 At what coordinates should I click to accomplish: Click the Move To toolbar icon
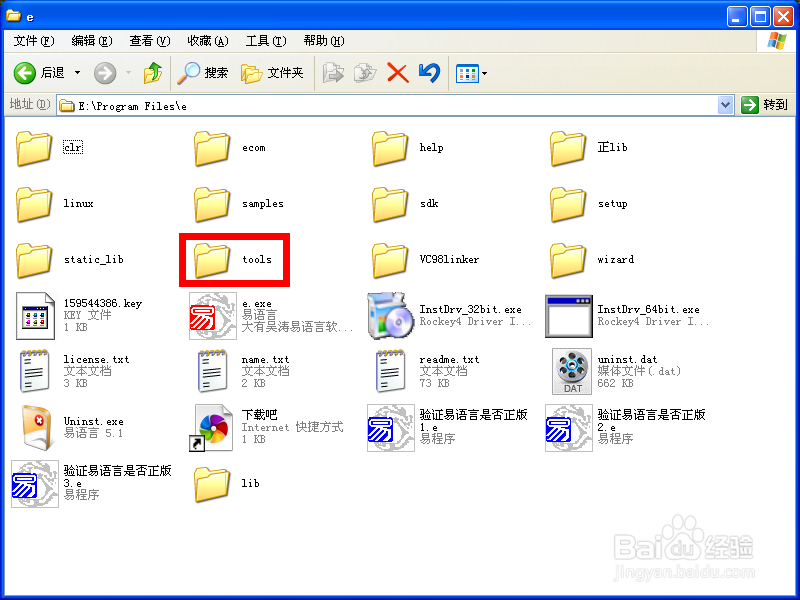(334, 73)
